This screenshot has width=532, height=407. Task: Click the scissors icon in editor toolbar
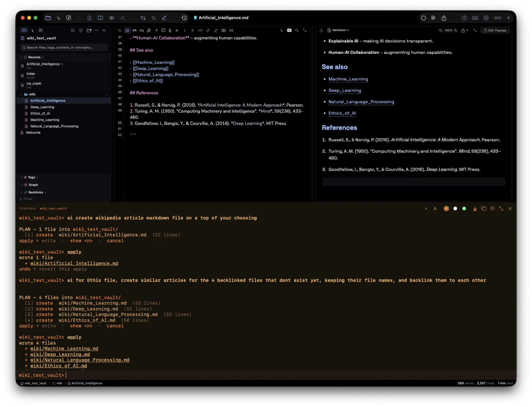coord(231,30)
